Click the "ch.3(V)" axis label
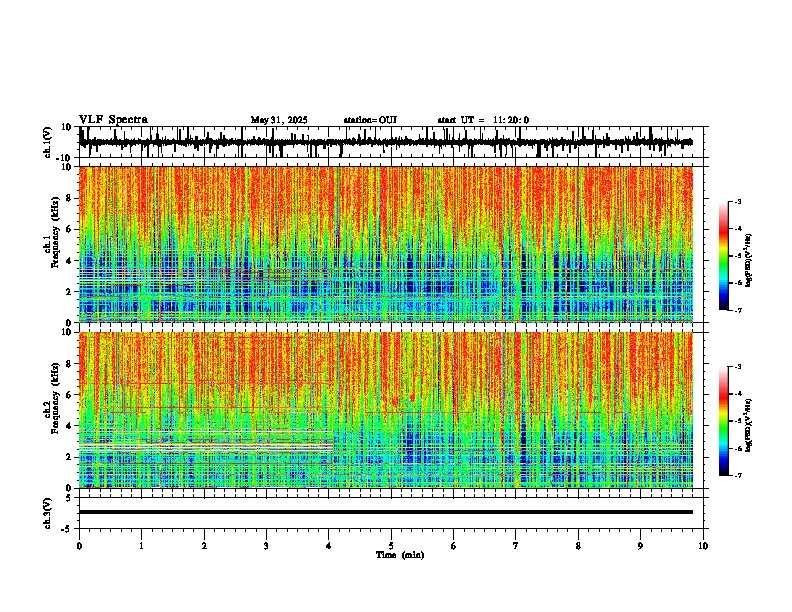Viewport: 792px width, 612px height. (48, 513)
